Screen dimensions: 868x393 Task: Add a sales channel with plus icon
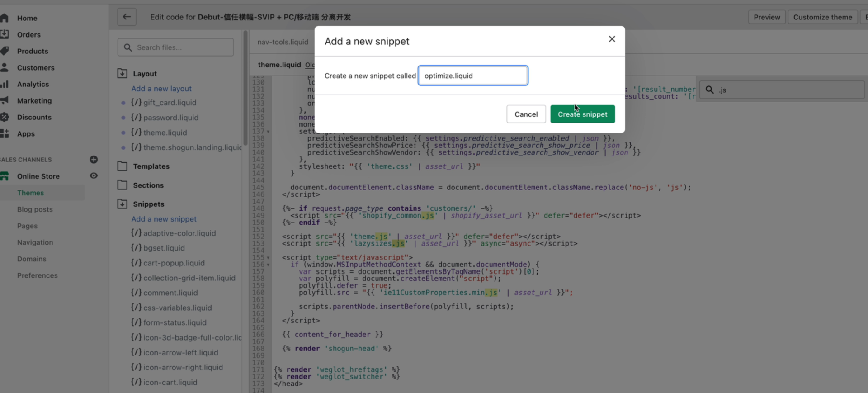(x=94, y=159)
